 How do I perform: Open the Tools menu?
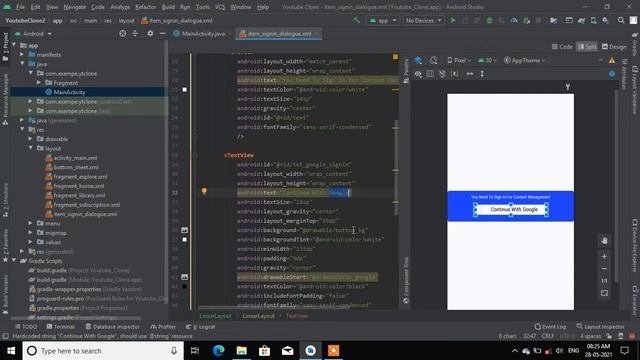click(202, 7)
